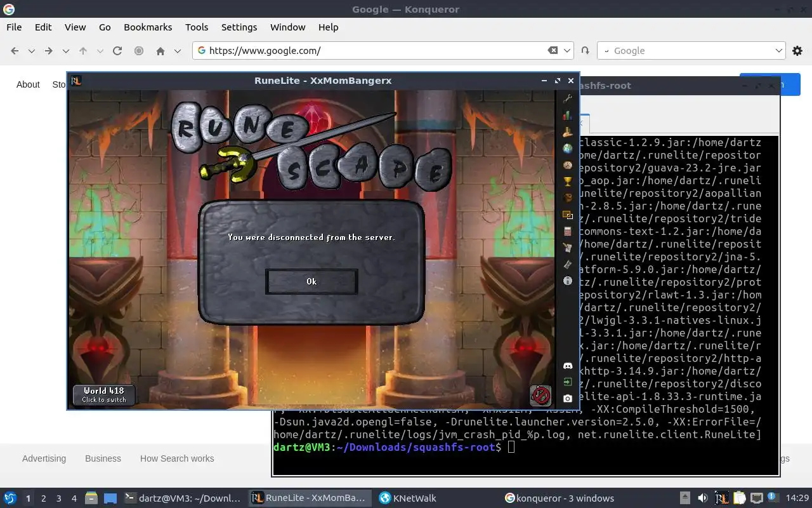Click the volume icon in system tray
The image size is (812, 508).
click(703, 498)
